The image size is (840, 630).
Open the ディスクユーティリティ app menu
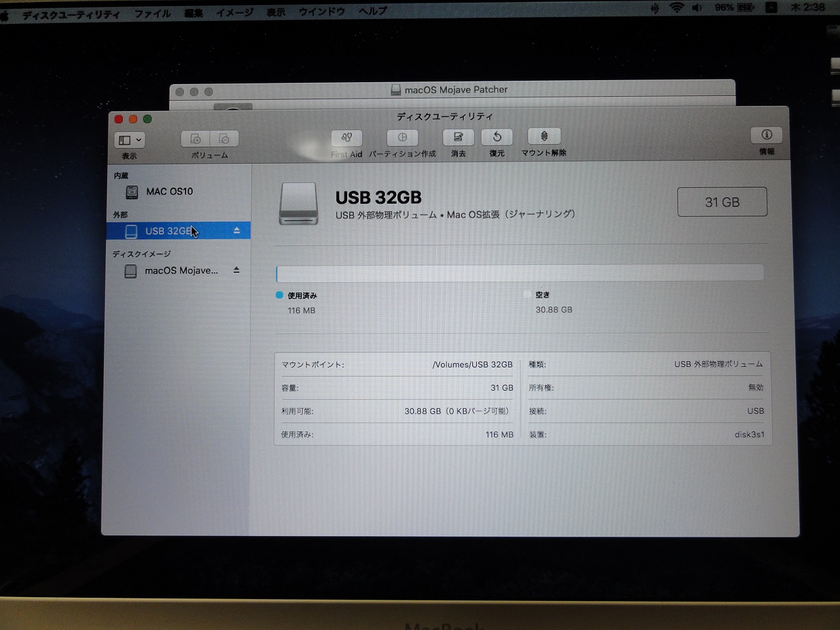click(71, 14)
